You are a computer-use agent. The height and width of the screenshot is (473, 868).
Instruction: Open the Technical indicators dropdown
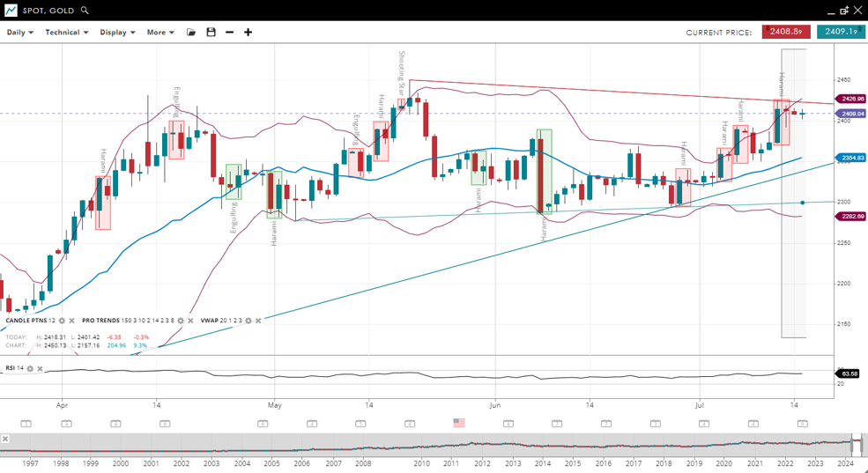[67, 33]
